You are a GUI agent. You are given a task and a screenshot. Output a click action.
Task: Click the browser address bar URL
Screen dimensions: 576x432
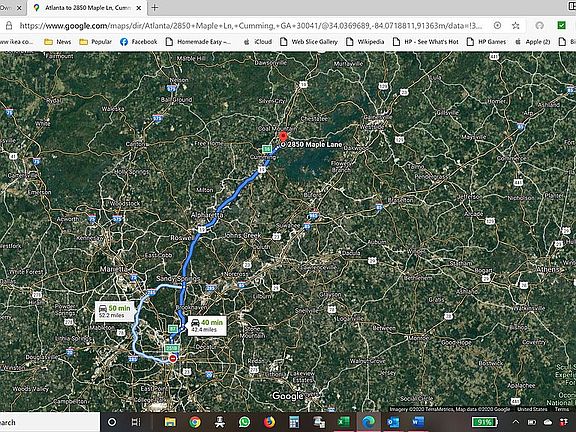tap(251, 26)
